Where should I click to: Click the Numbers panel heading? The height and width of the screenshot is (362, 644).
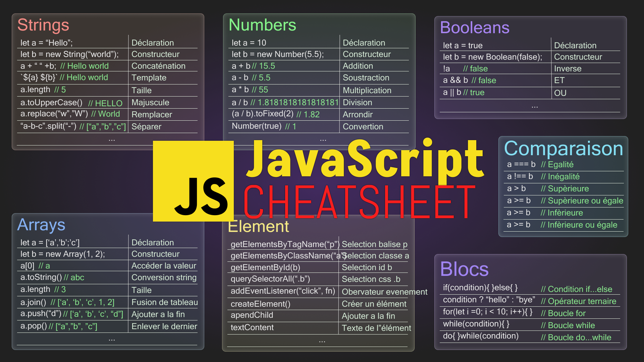coord(262,25)
